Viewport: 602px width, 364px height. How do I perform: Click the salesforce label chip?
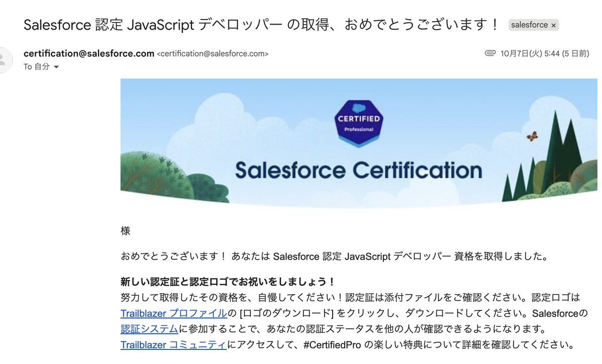coord(533,25)
